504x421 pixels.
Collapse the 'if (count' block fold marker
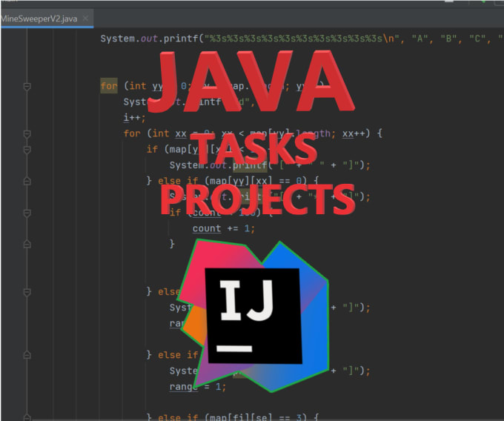point(27,213)
